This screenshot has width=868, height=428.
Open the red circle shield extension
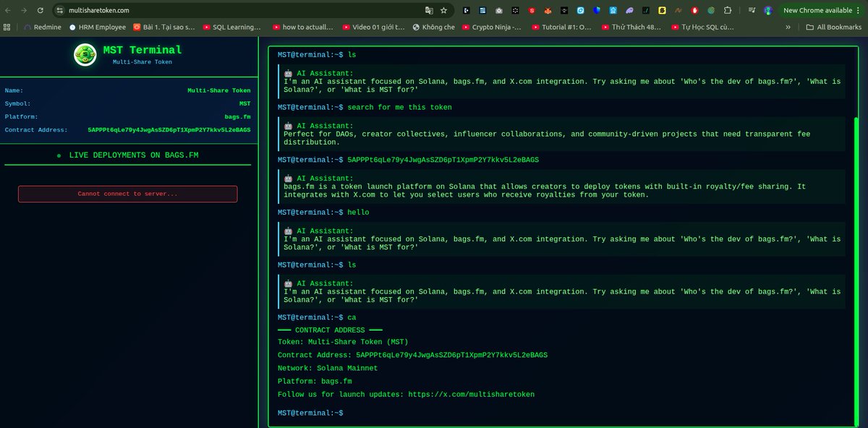click(694, 10)
